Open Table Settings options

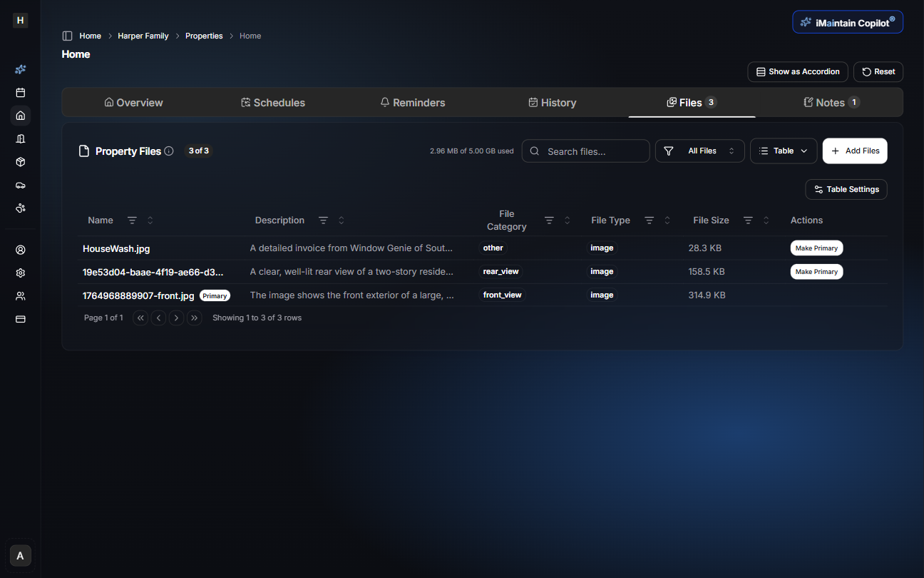[x=846, y=190]
